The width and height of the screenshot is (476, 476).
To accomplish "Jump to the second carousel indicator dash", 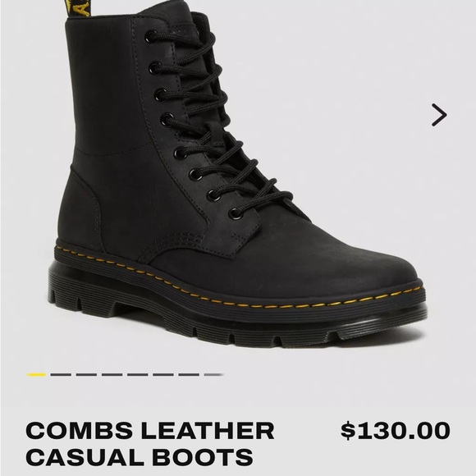I will coord(61,374).
